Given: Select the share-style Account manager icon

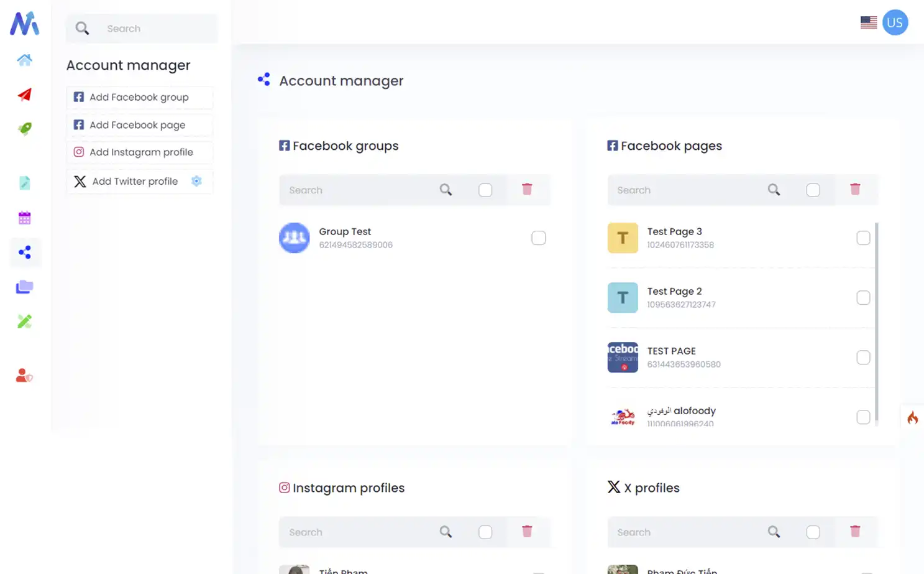Looking at the screenshot, I should pyautogui.click(x=24, y=252).
